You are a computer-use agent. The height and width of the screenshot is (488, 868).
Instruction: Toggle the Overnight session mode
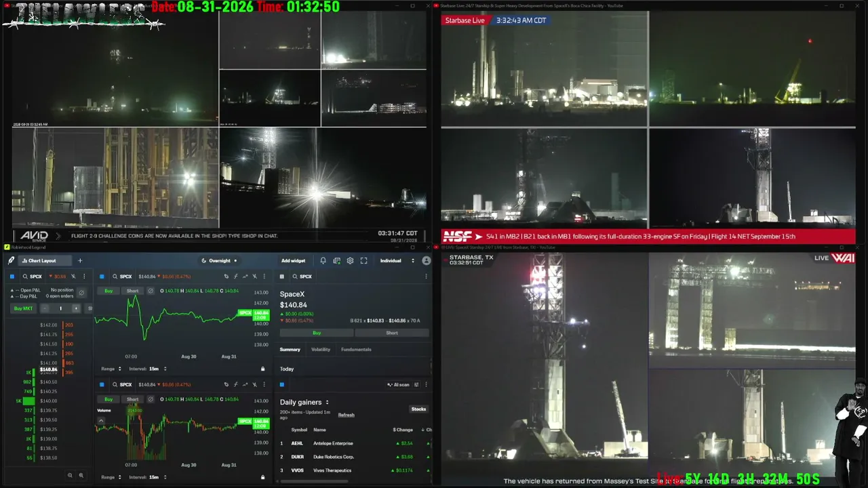(x=219, y=261)
